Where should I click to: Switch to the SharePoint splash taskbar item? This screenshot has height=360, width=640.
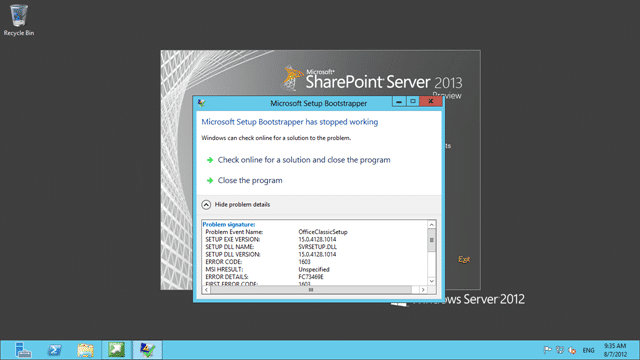[116, 350]
